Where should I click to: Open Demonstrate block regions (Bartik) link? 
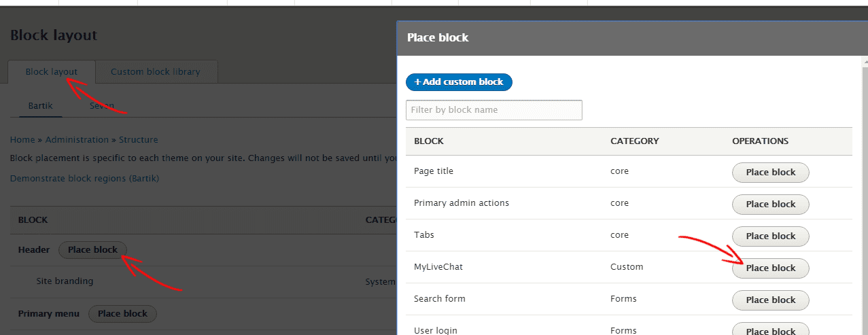click(84, 178)
